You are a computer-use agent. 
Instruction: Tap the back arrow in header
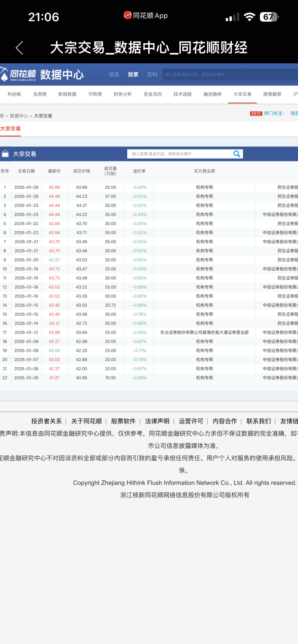coord(19,48)
